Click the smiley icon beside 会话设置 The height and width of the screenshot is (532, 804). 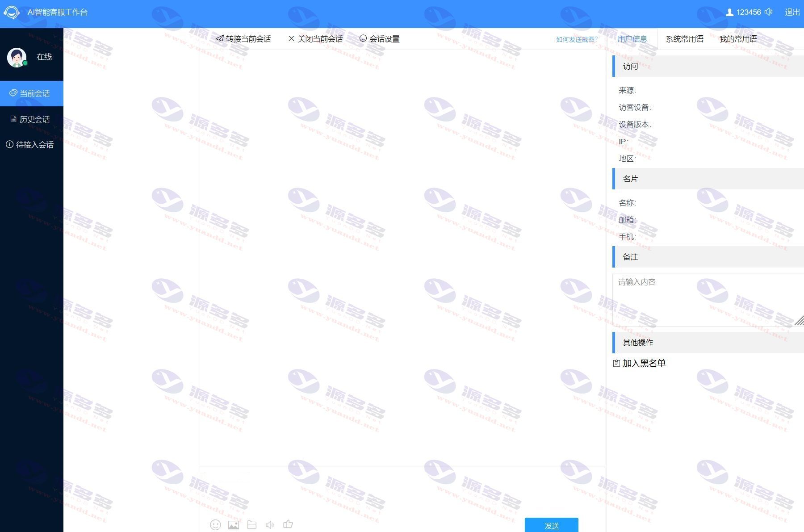pos(363,38)
